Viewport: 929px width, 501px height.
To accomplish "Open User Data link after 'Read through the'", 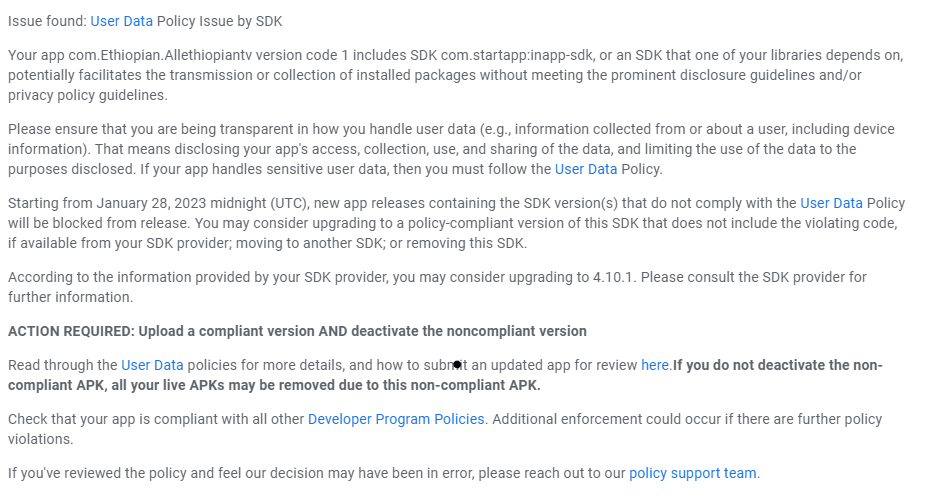I will coord(152,365).
